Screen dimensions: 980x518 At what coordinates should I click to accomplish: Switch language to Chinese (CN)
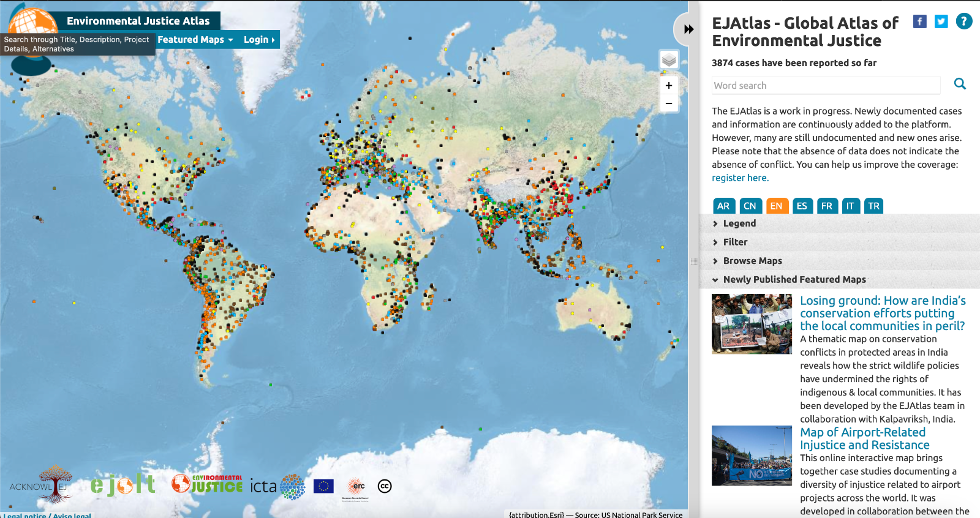click(750, 206)
